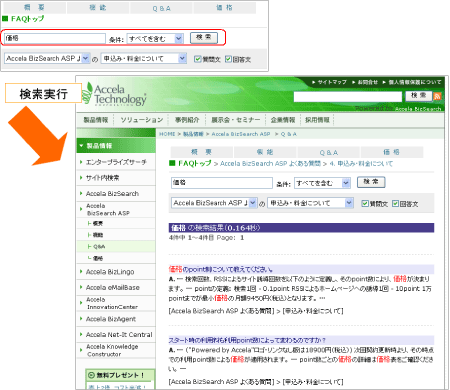The height and width of the screenshot is (390, 450).
Task: Switch to 機能 tab in lower page
Action: [x=265, y=152]
